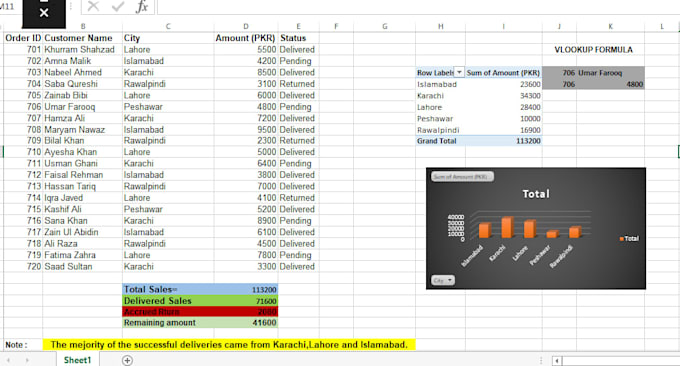Select the Total Sales label cell
This screenshot has width=680, height=366.
coord(168,289)
